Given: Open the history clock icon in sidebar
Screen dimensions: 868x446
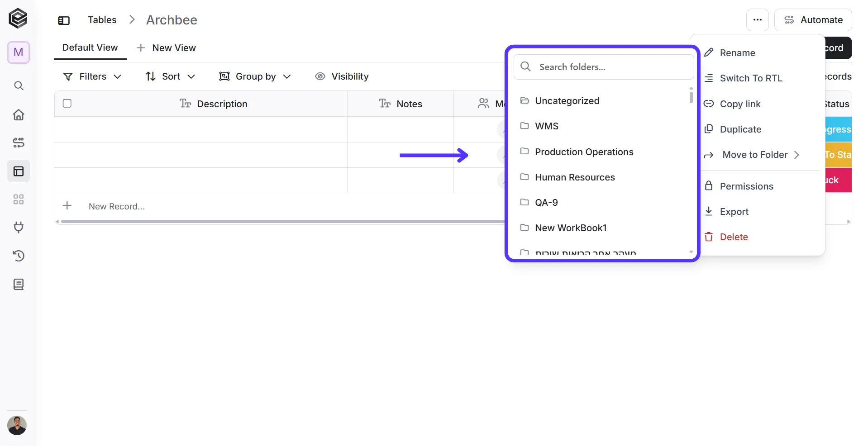Looking at the screenshot, I should coord(19,256).
